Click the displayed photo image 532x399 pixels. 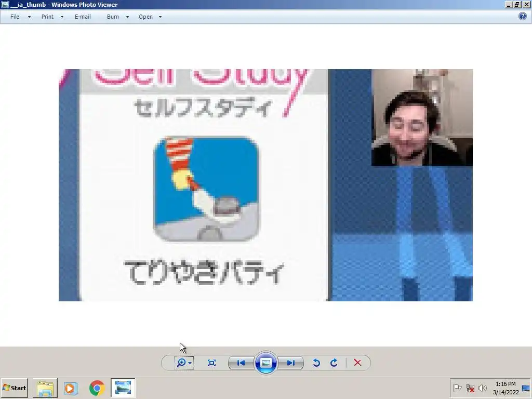265,185
